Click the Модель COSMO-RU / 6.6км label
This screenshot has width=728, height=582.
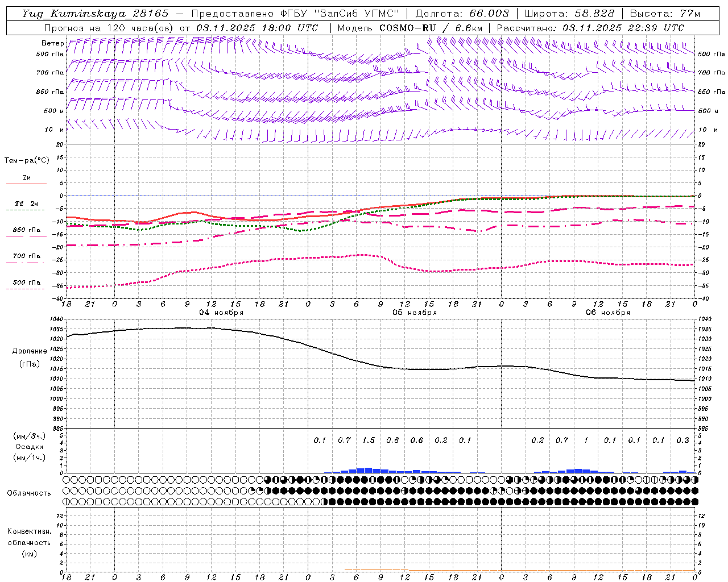(x=410, y=28)
